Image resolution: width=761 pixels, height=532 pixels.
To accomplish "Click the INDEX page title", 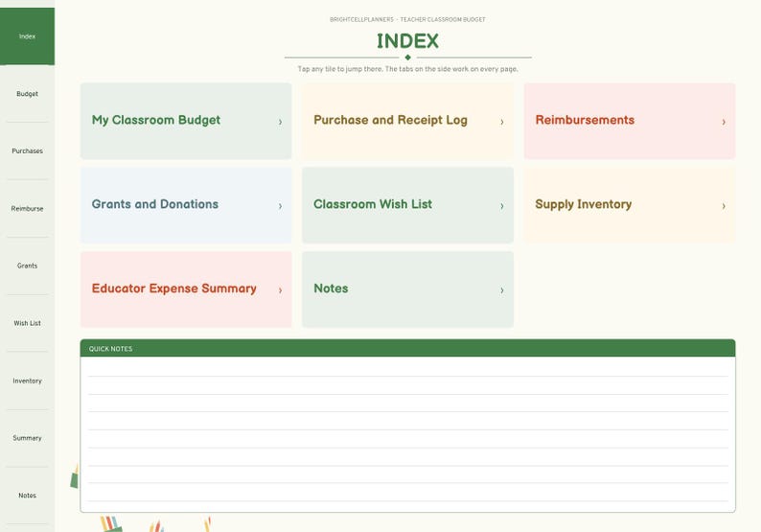I will coord(407,41).
